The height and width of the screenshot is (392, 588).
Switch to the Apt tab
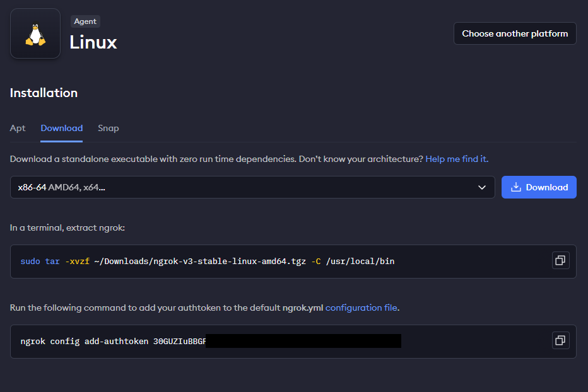point(18,128)
